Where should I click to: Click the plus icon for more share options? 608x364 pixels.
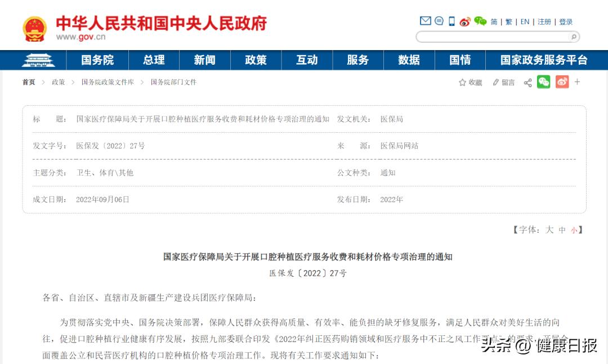[x=577, y=82]
